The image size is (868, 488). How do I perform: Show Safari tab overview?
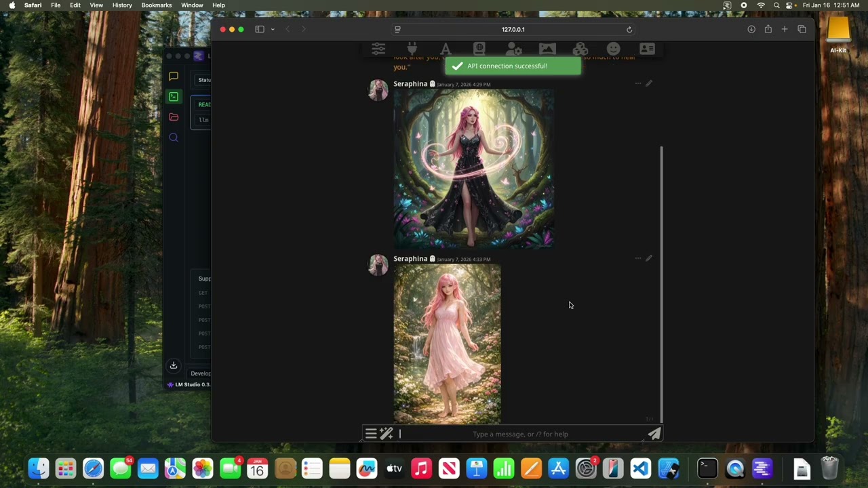[x=802, y=29]
